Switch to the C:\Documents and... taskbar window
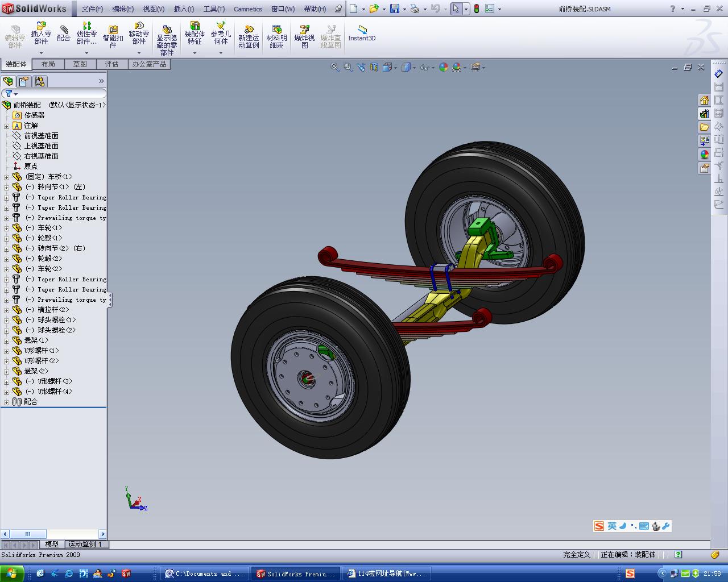Image resolution: width=728 pixels, height=582 pixels. (x=205, y=573)
